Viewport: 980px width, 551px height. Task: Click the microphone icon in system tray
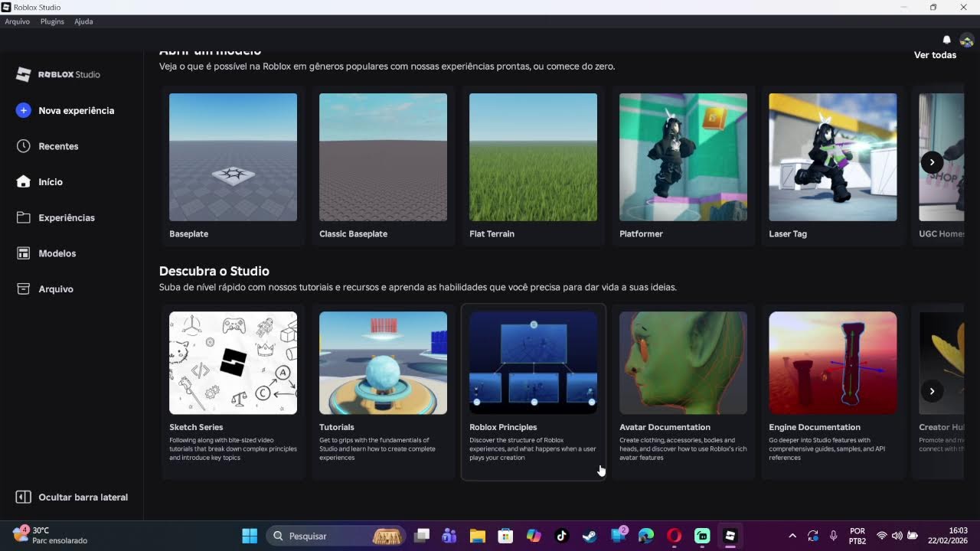coord(834,536)
